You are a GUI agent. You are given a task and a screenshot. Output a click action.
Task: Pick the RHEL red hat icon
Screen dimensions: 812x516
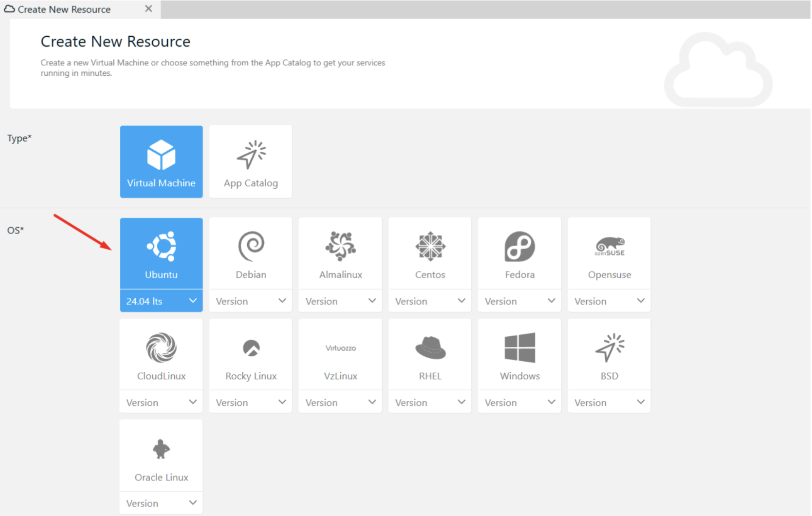coord(430,348)
